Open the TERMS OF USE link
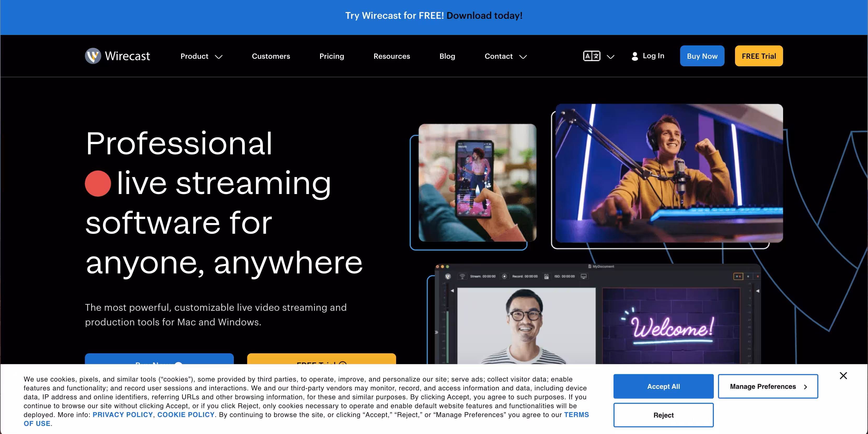Viewport: 868px width, 434px height. (x=576, y=414)
